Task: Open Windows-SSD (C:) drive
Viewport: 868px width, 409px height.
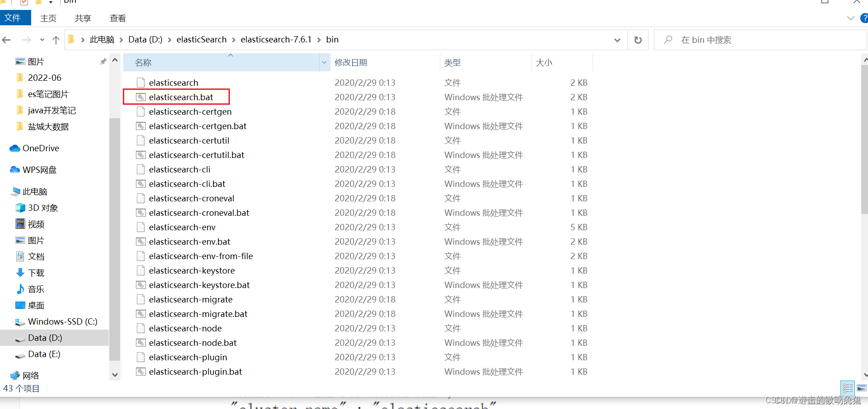Action: click(62, 321)
